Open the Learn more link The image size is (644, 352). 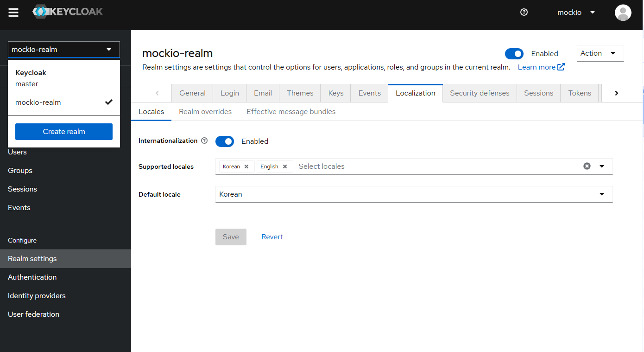541,67
